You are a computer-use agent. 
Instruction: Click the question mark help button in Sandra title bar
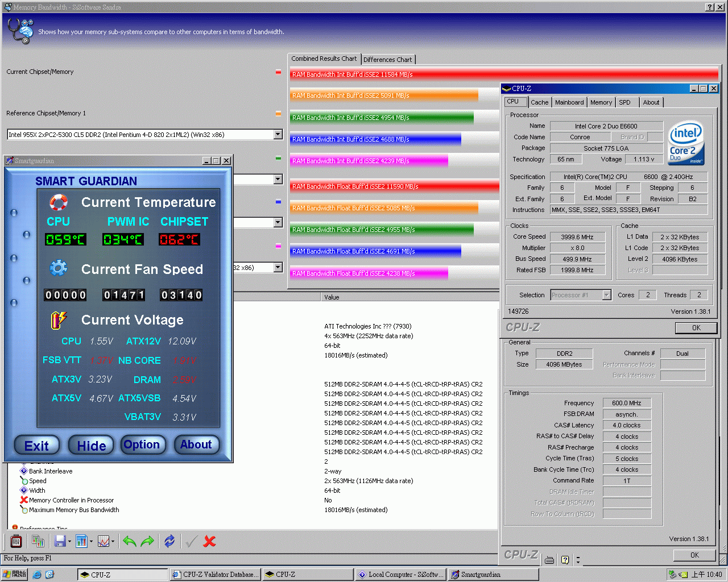coord(709,7)
